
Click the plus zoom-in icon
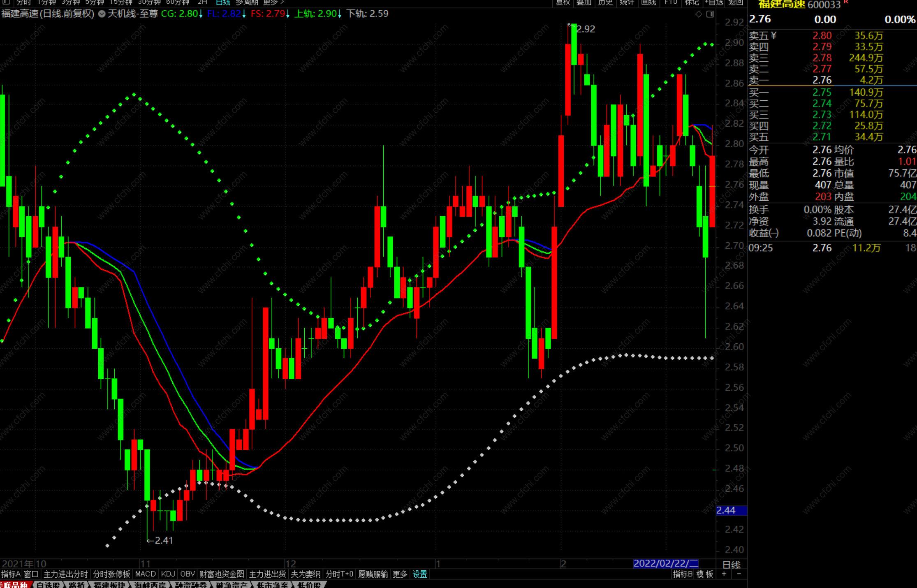[724, 574]
